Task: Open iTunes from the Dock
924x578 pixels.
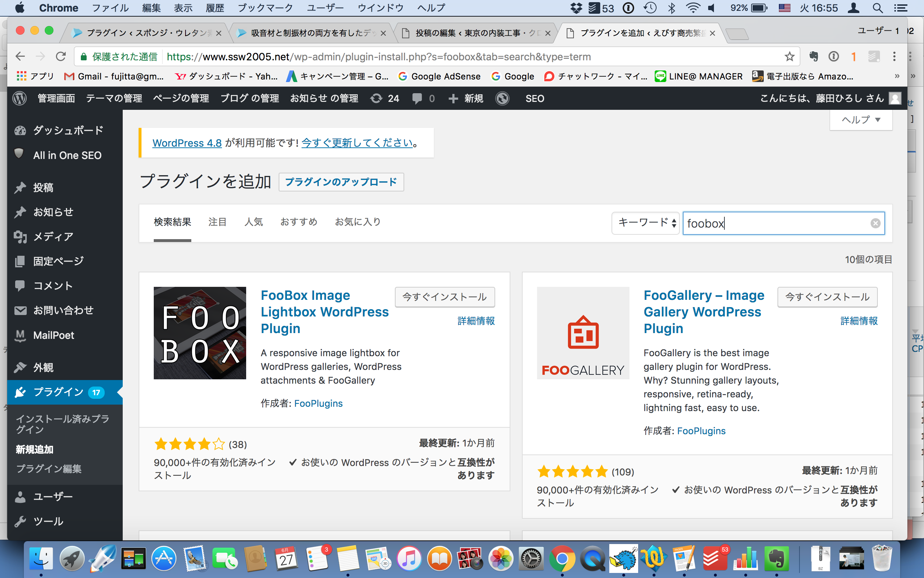Action: pyautogui.click(x=409, y=558)
